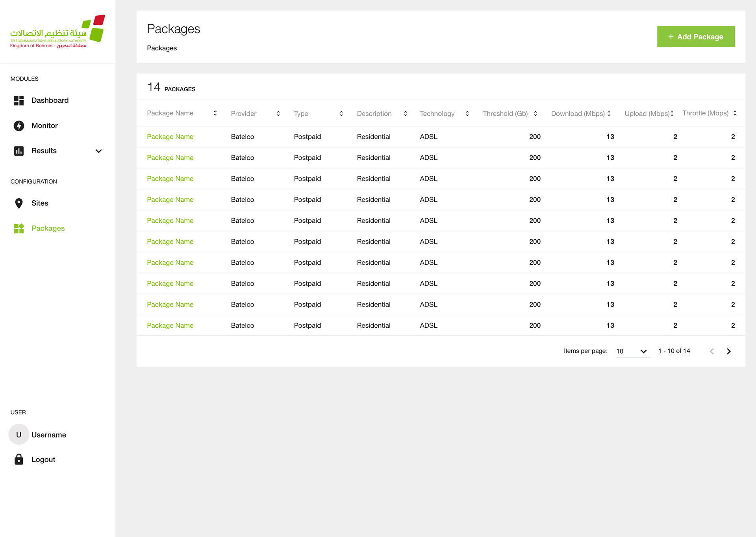Click the Username avatar circle

coord(19,435)
